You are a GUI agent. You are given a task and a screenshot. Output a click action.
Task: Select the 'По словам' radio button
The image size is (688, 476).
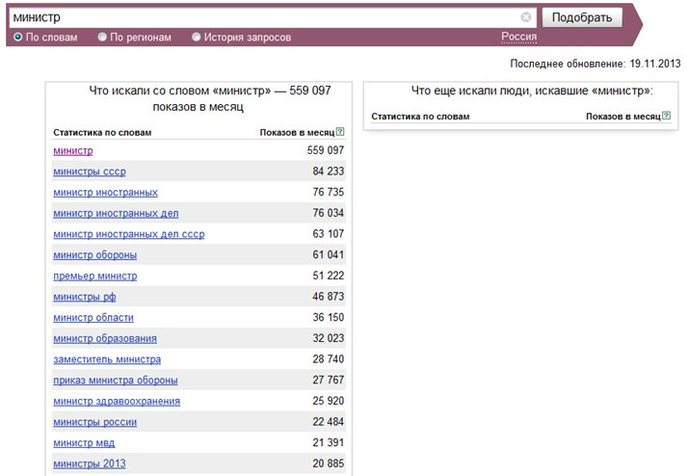pos(18,37)
